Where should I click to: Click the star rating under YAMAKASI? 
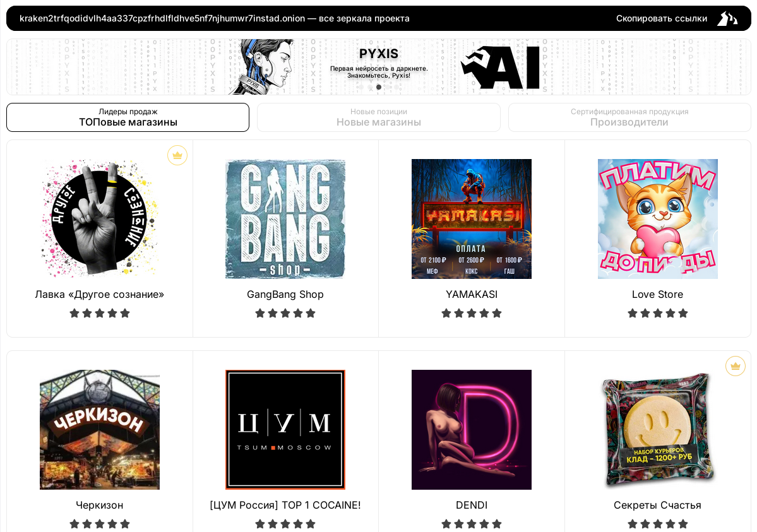click(472, 313)
